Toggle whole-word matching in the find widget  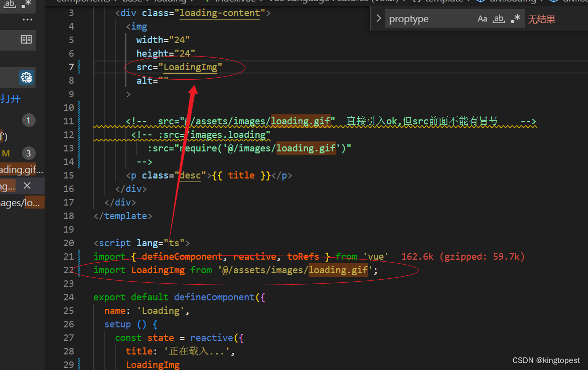pos(498,19)
